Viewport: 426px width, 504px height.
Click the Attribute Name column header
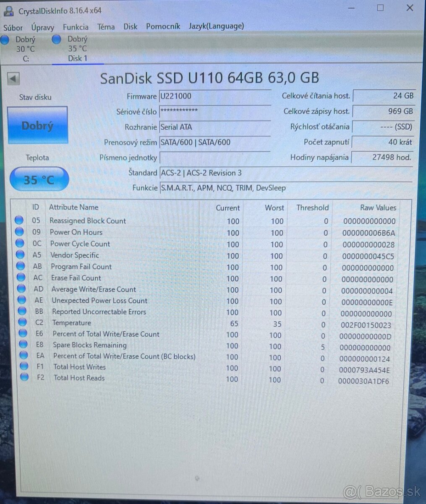point(73,207)
